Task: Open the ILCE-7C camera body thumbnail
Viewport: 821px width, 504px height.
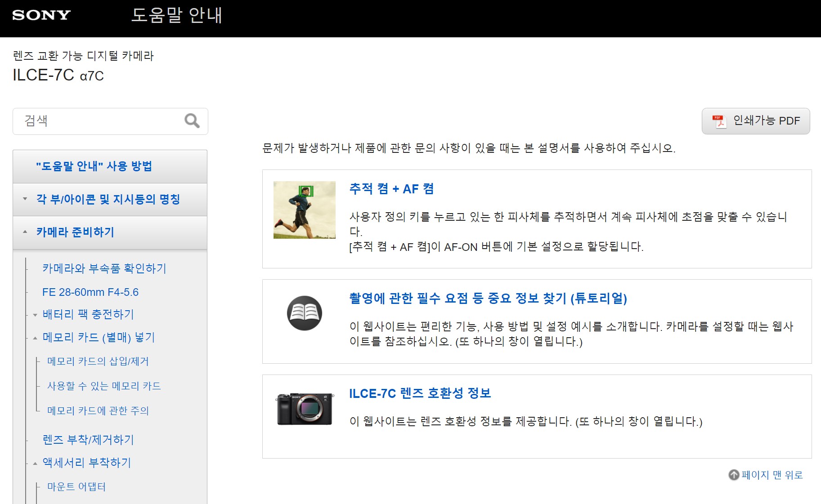Action: pyautogui.click(x=305, y=409)
